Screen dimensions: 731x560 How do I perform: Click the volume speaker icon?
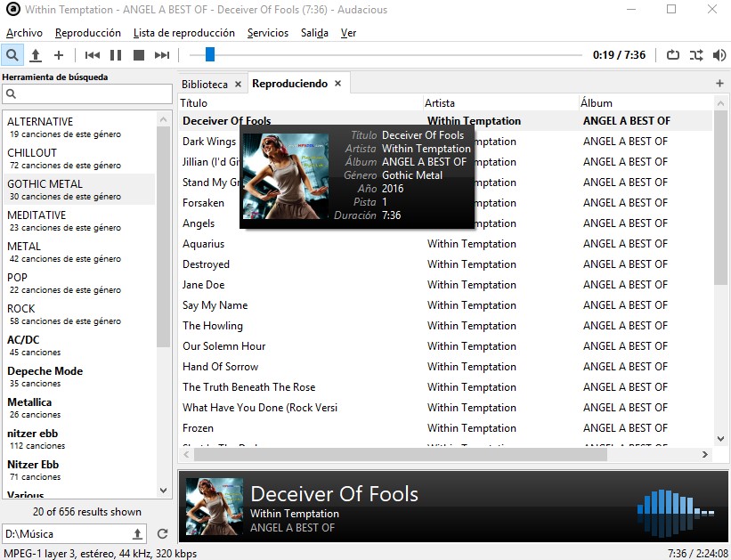[x=719, y=54]
